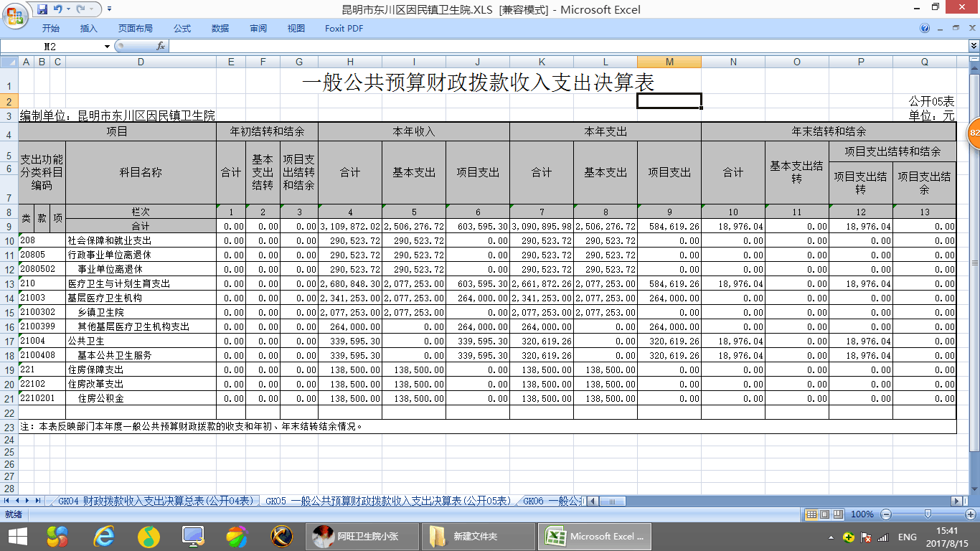Viewport: 980px width, 551px height.
Task: Select the cell with value 3,109,872.02
Action: (350, 226)
